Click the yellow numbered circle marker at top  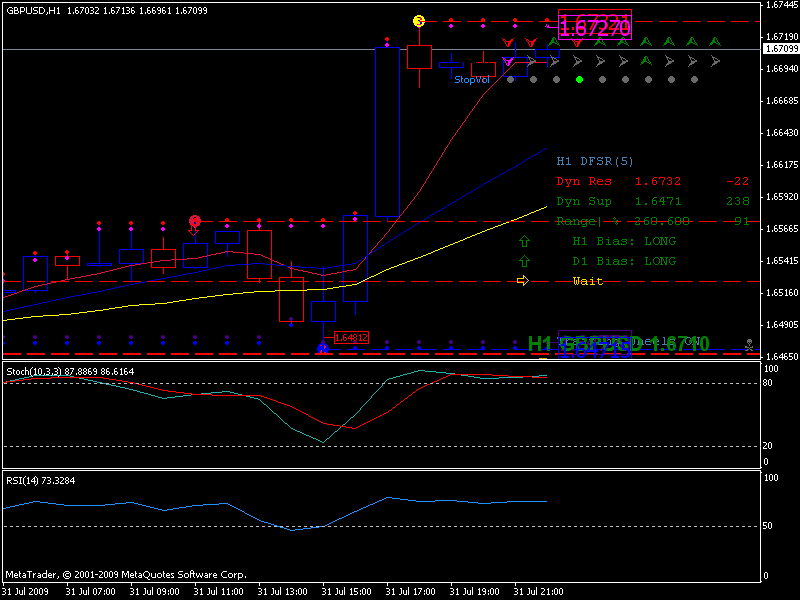point(419,21)
